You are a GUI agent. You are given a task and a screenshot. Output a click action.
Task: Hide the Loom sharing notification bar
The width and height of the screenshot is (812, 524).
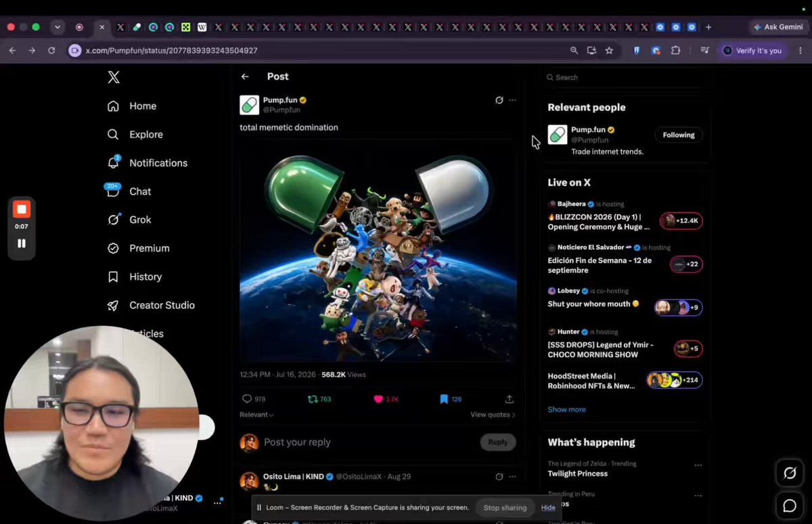[548, 508]
